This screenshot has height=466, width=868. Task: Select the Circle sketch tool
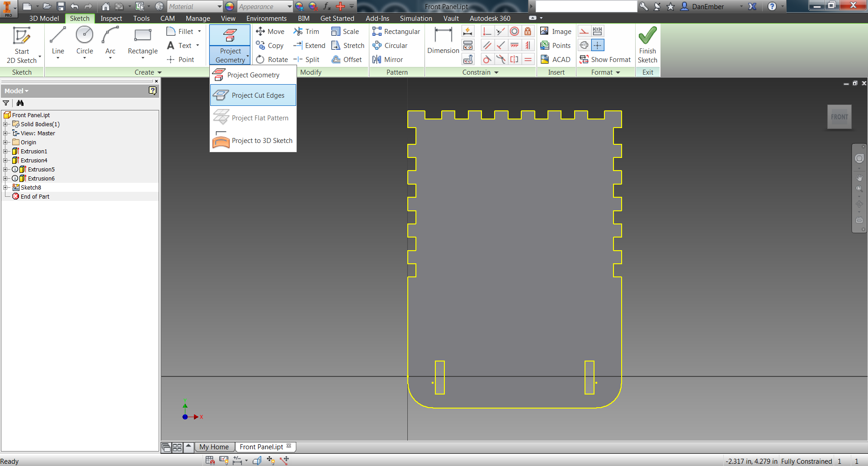click(x=85, y=41)
